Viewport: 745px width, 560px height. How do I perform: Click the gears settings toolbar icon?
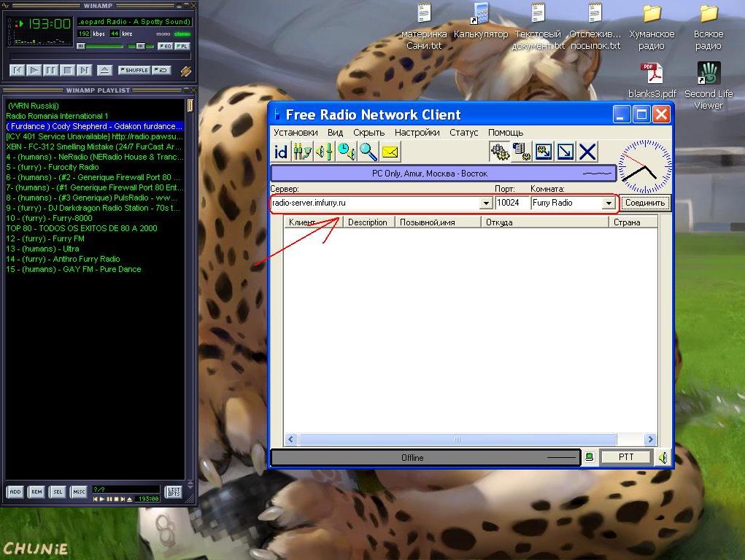coord(500,152)
